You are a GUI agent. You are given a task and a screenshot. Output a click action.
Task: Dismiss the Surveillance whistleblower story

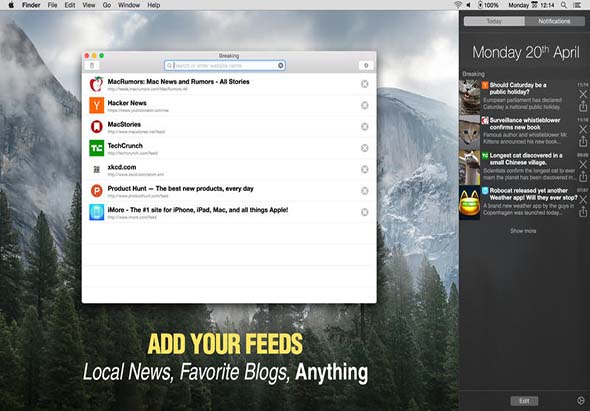(x=583, y=129)
